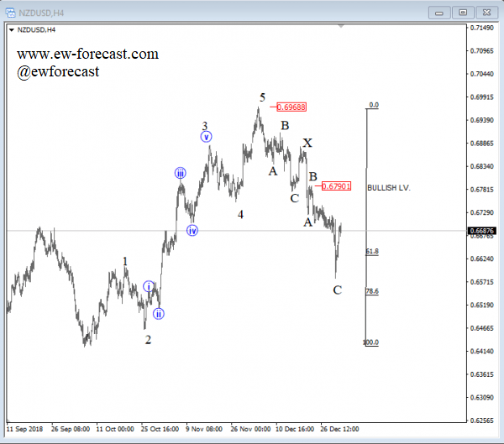This screenshot has width=504, height=444.
Task: Click the Fibonacci 61.8 level label
Action: point(372,251)
